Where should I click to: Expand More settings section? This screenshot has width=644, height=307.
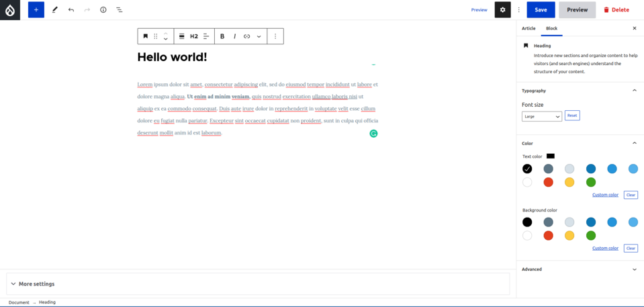[258, 283]
